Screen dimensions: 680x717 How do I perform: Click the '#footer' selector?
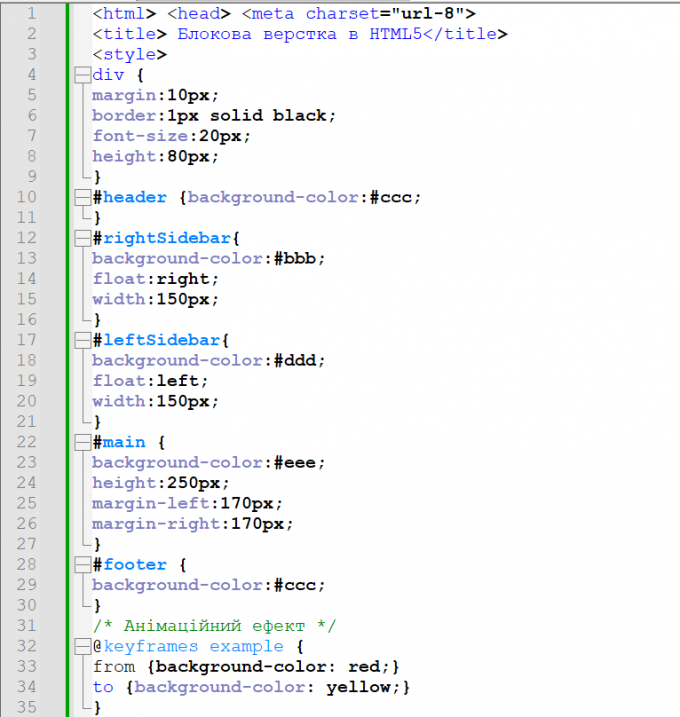click(130, 565)
